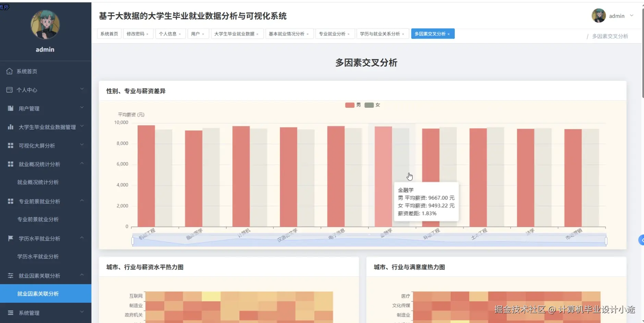Open 学历水平就业分析 flag icon
Screen dimensions: 644x323
click(x=10, y=238)
